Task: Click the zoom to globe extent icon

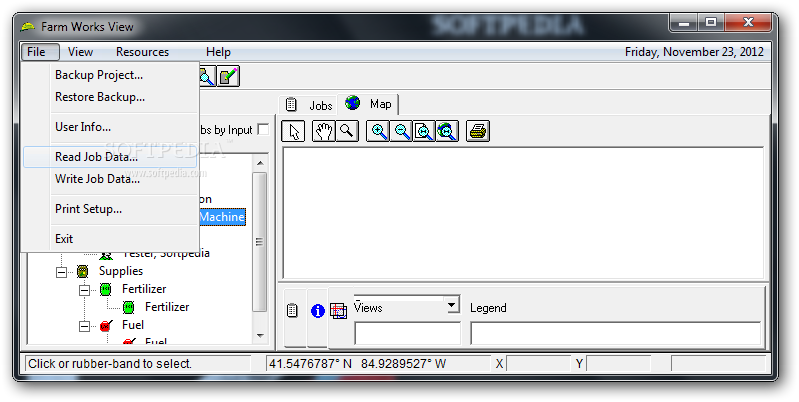Action: pyautogui.click(x=447, y=131)
